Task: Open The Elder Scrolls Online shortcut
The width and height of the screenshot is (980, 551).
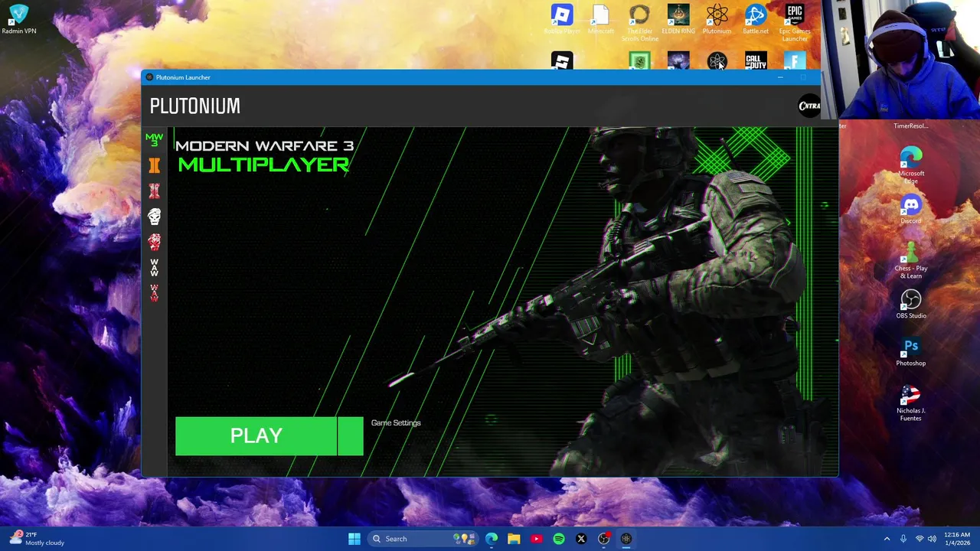Action: pyautogui.click(x=639, y=23)
